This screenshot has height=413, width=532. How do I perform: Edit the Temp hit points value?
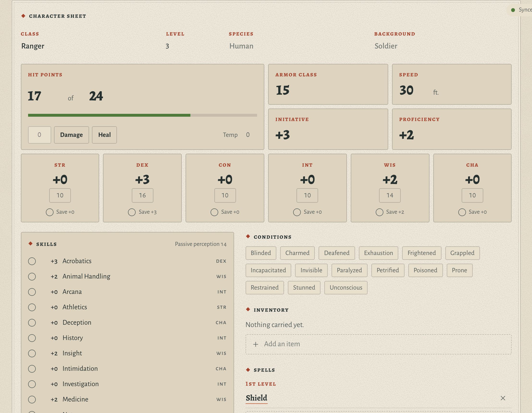point(248,135)
